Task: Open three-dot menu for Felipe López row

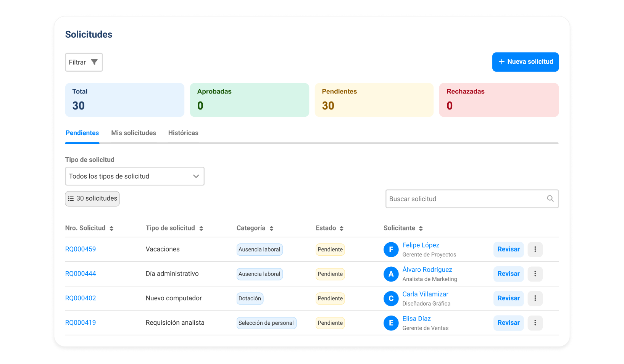Action: point(535,250)
